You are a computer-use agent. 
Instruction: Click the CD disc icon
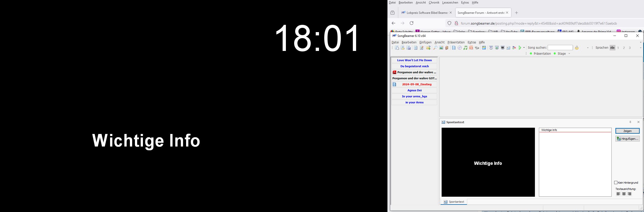[x=460, y=48]
